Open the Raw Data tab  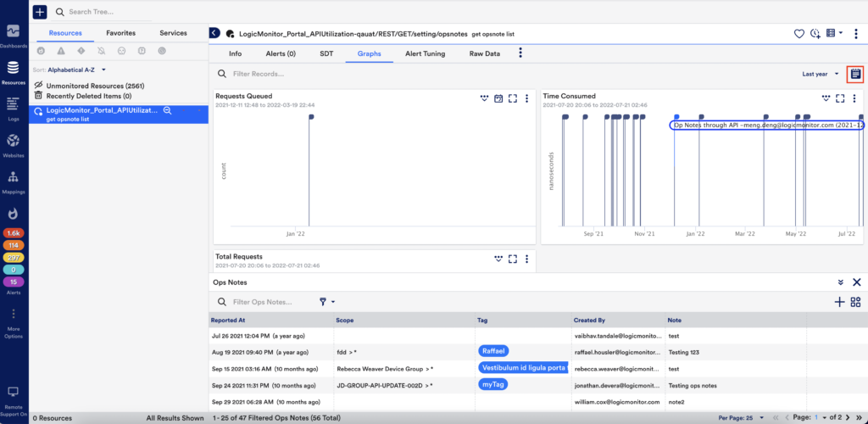pyautogui.click(x=484, y=53)
